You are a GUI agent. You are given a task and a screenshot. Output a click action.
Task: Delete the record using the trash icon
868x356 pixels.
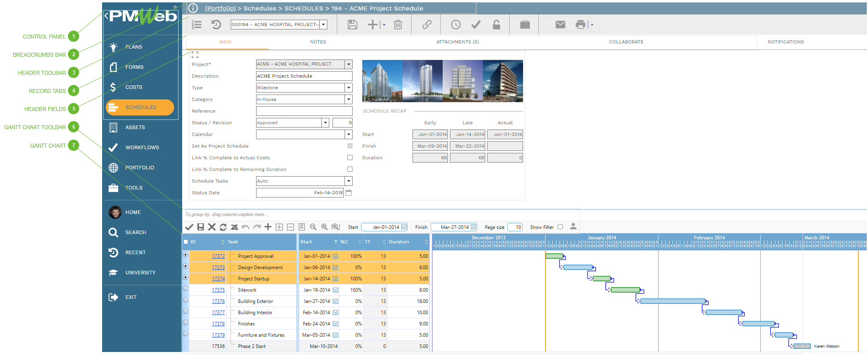coord(398,25)
